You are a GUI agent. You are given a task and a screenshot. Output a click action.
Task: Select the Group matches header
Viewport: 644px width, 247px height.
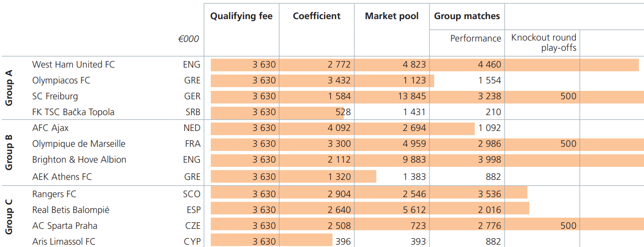pyautogui.click(x=467, y=16)
